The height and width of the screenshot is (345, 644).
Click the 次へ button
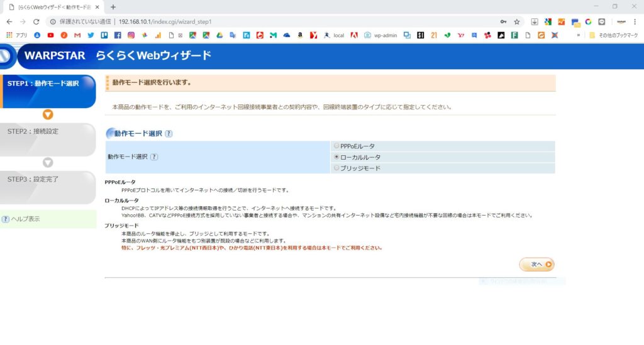click(x=536, y=265)
